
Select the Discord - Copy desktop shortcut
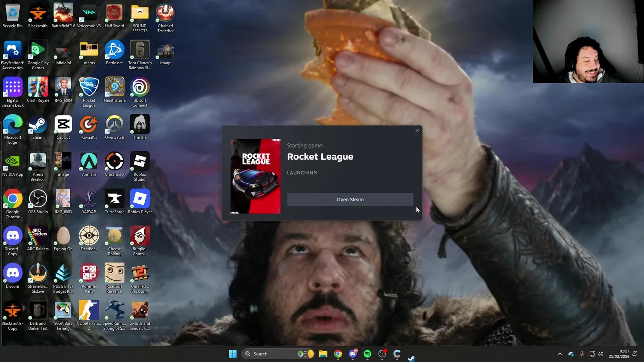pyautogui.click(x=12, y=242)
